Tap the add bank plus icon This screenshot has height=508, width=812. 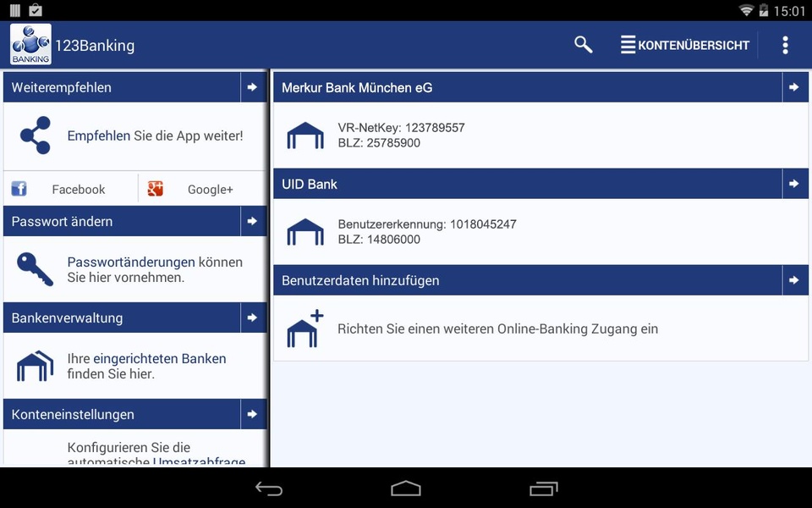coord(305,329)
